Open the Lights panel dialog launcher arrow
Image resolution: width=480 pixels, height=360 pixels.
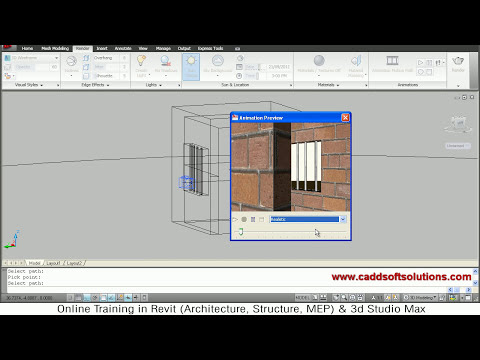tap(179, 85)
